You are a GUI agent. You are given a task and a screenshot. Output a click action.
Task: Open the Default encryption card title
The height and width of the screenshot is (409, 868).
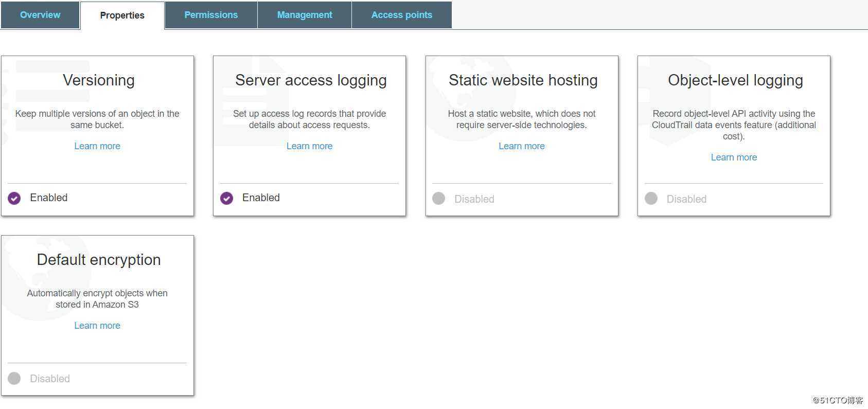(99, 260)
